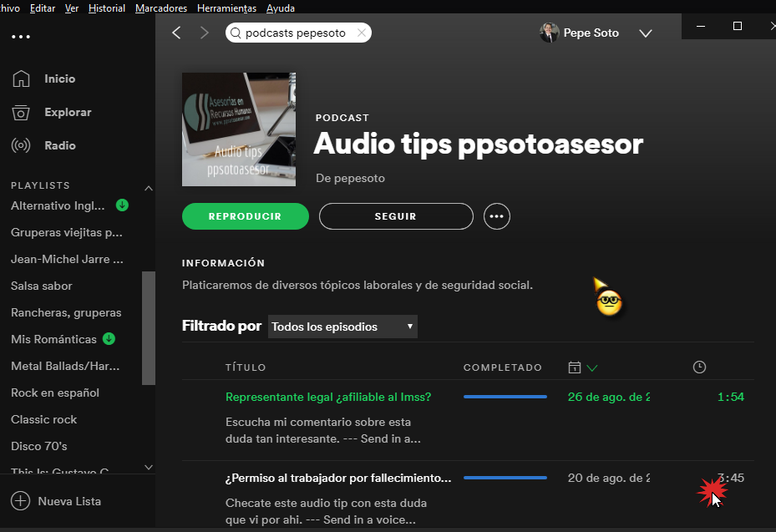Viewport: 776px width, 532px height.
Task: Open the account dropdown arrow
Action: point(646,33)
